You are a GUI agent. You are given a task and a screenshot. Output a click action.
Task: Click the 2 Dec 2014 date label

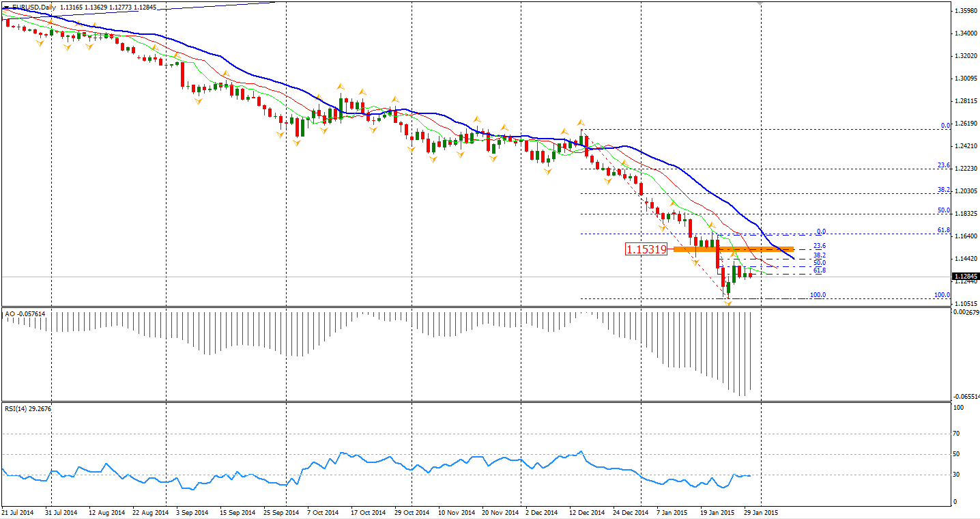pos(542,511)
